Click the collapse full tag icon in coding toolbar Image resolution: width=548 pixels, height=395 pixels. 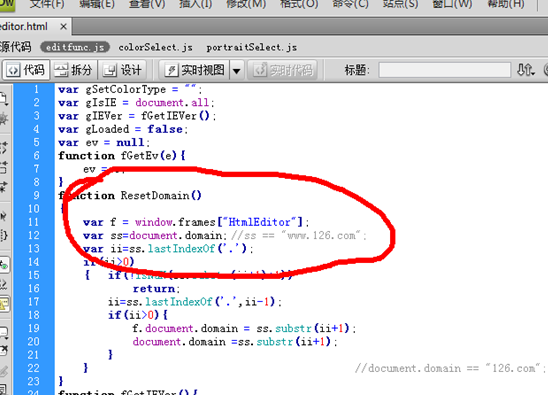click(3, 148)
